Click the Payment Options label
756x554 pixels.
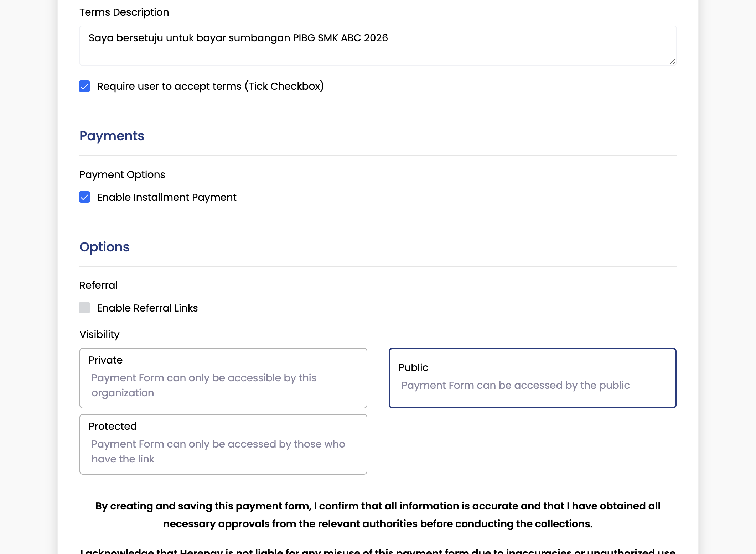pyautogui.click(x=122, y=174)
